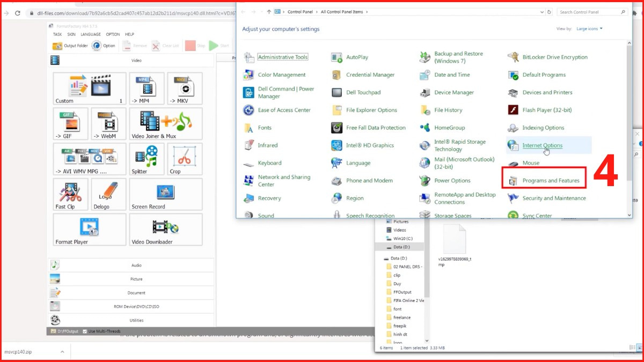Click the Stop toolbar button

[196, 46]
